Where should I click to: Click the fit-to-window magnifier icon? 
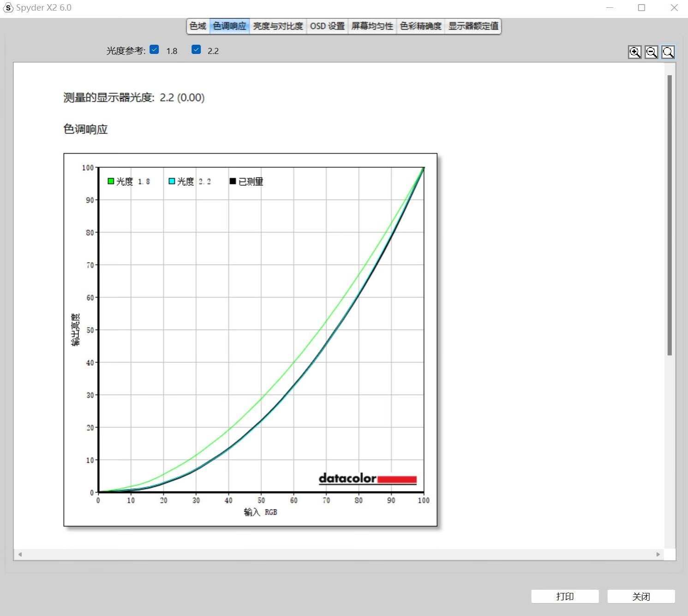[x=668, y=52]
